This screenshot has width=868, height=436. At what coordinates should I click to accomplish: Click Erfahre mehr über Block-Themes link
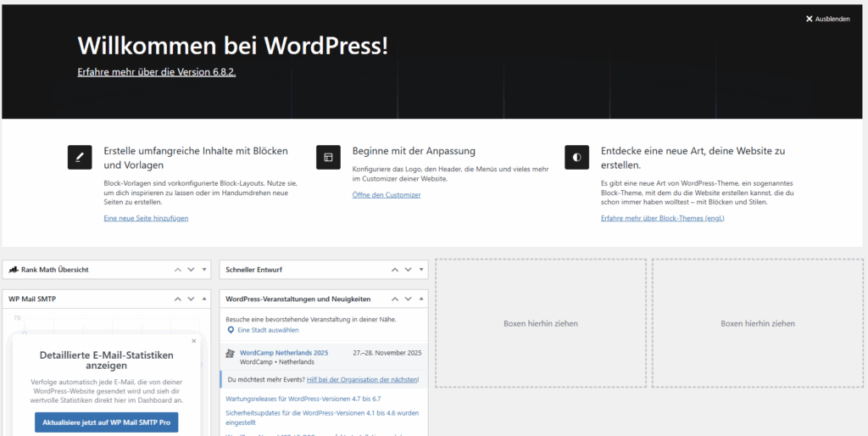click(x=663, y=218)
